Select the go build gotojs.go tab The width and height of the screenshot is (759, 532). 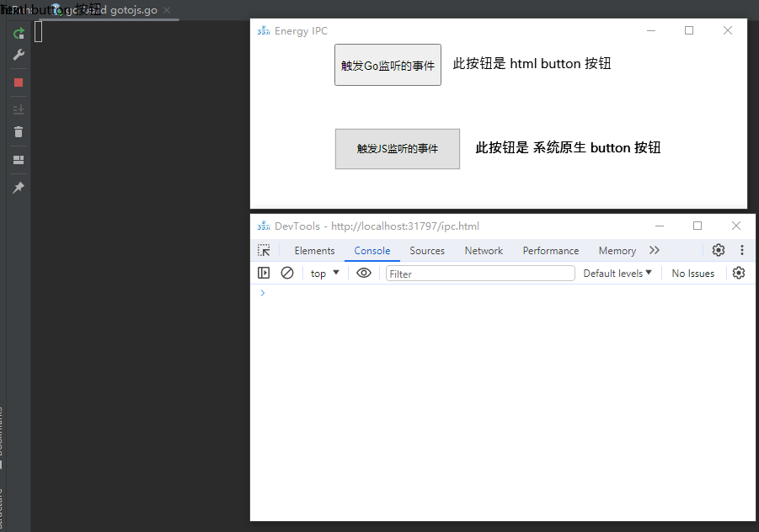[110, 9]
